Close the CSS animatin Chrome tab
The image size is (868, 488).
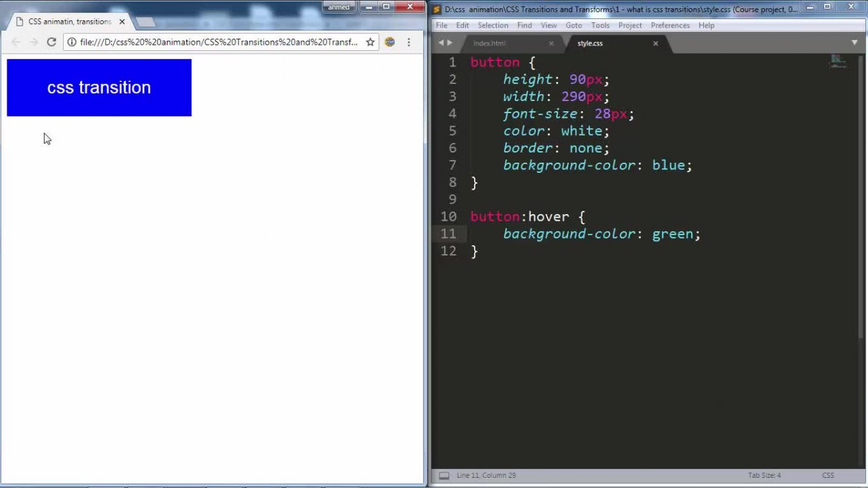pyautogui.click(x=122, y=22)
